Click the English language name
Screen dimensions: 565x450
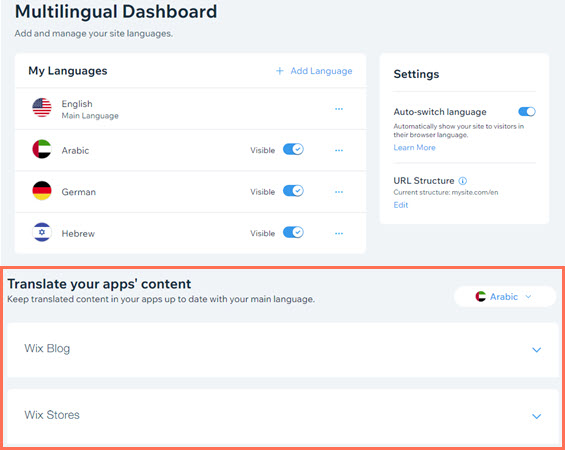coord(77,104)
